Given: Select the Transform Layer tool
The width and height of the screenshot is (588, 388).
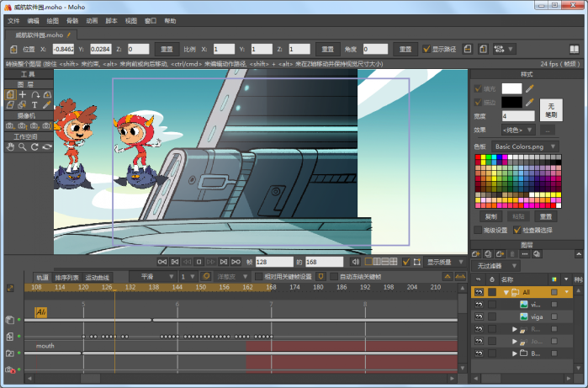Looking at the screenshot, I should click(10, 94).
